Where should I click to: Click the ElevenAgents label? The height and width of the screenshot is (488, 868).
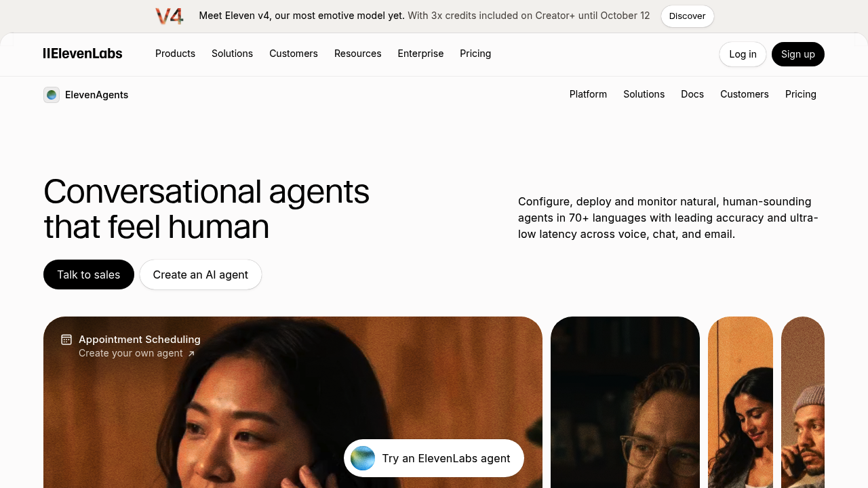tap(96, 95)
